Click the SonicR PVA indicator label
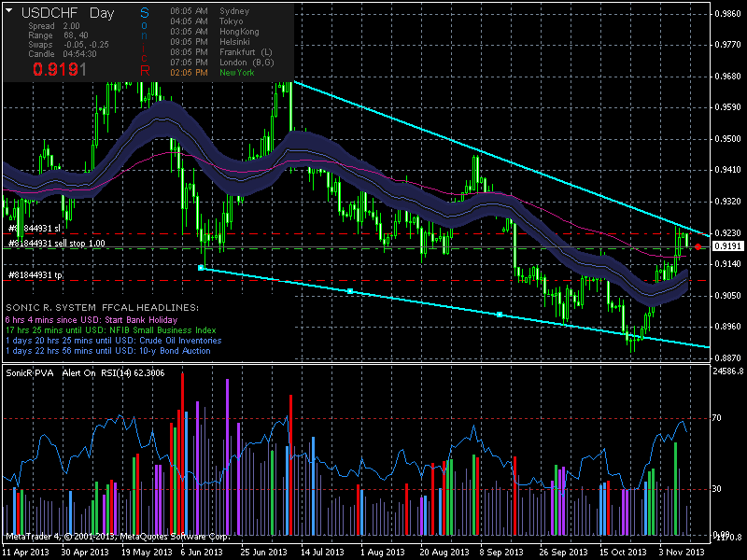The width and height of the screenshot is (747, 560). 30,372
